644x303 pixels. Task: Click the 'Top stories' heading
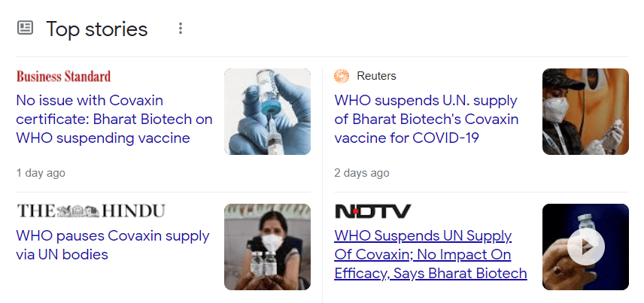click(x=97, y=29)
